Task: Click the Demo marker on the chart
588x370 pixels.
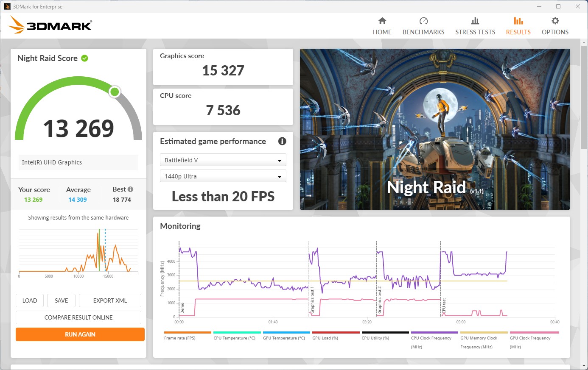Action: [182, 309]
